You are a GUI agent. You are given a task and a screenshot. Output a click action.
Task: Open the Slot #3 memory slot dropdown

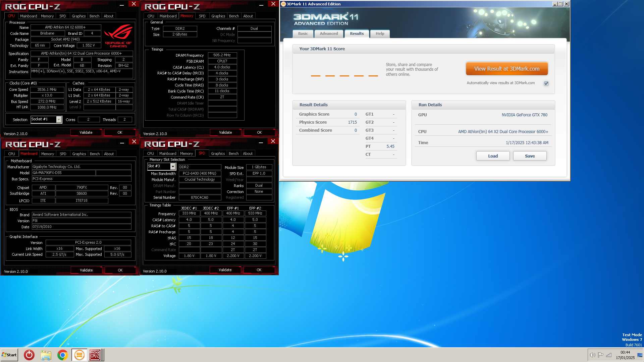pos(173,166)
